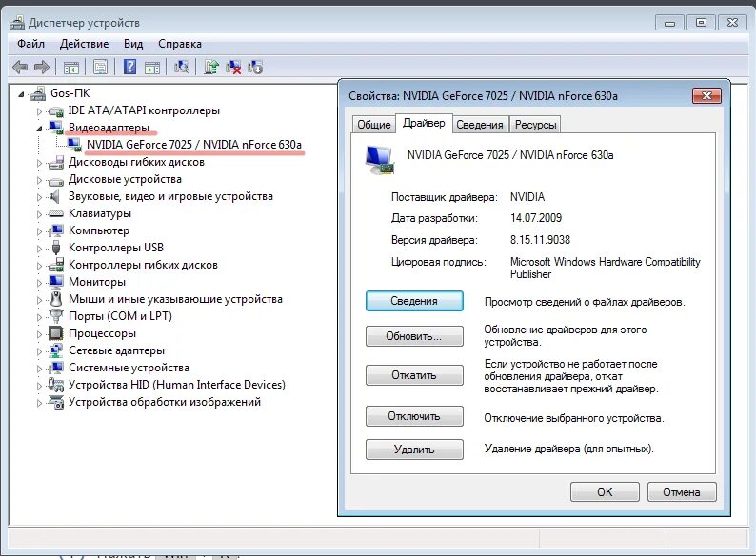This screenshot has width=756, height=560.
Task: Click the NVIDIA GeForce 7025 tree device icon
Action: (74, 144)
